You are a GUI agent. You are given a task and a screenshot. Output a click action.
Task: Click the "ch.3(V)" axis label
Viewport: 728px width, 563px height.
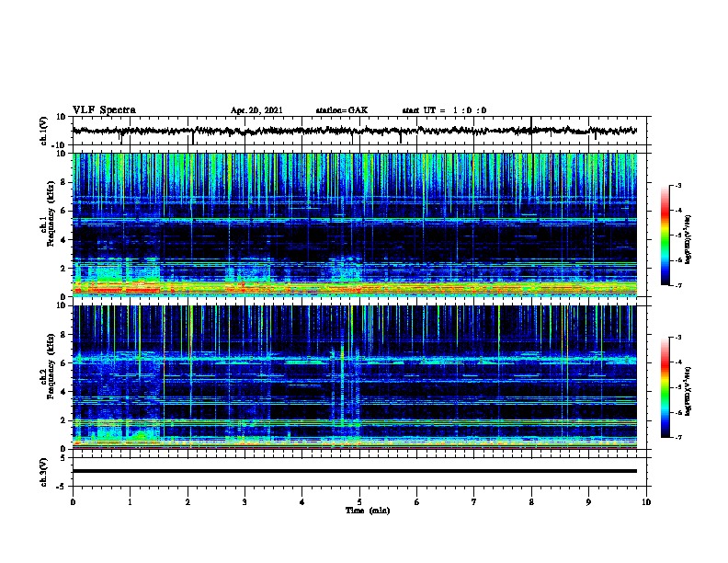44,472
